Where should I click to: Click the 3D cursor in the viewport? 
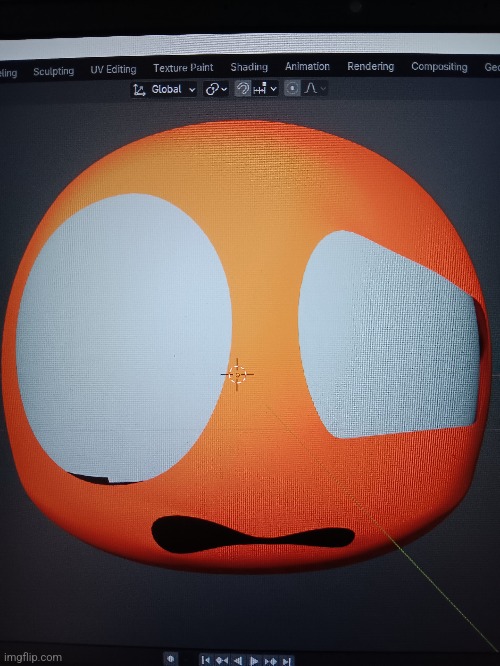[x=237, y=374]
